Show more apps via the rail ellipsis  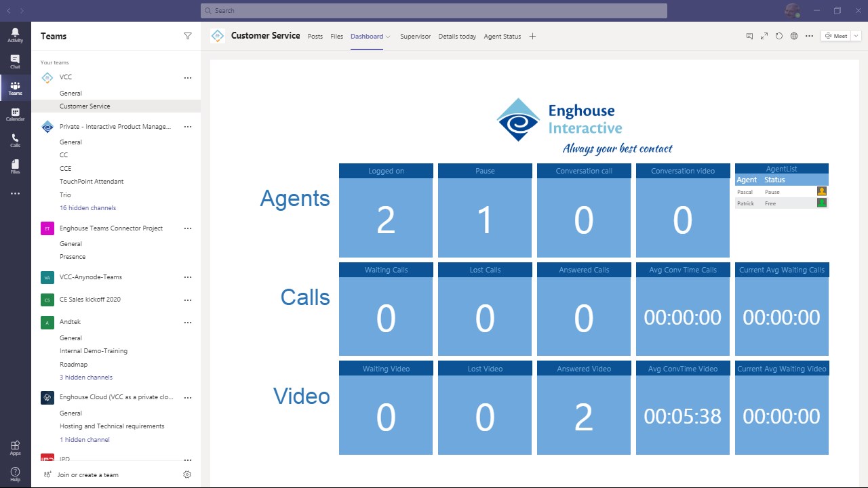pos(15,194)
